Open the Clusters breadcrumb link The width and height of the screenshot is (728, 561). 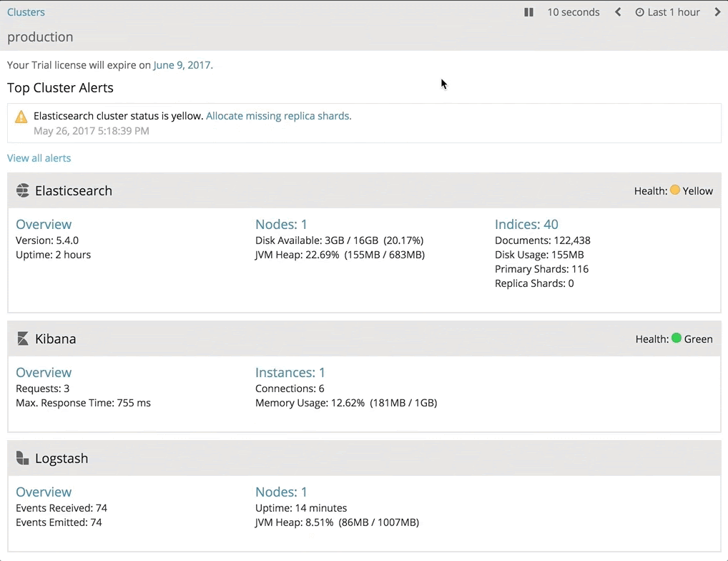pyautogui.click(x=26, y=12)
